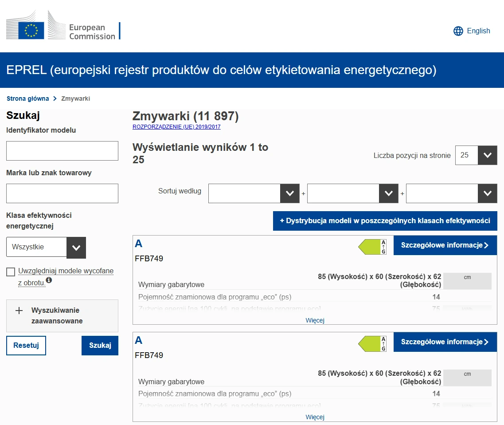This screenshot has height=425, width=504.
Task: Click the breadcrumb chevron separator
Action: coord(55,98)
